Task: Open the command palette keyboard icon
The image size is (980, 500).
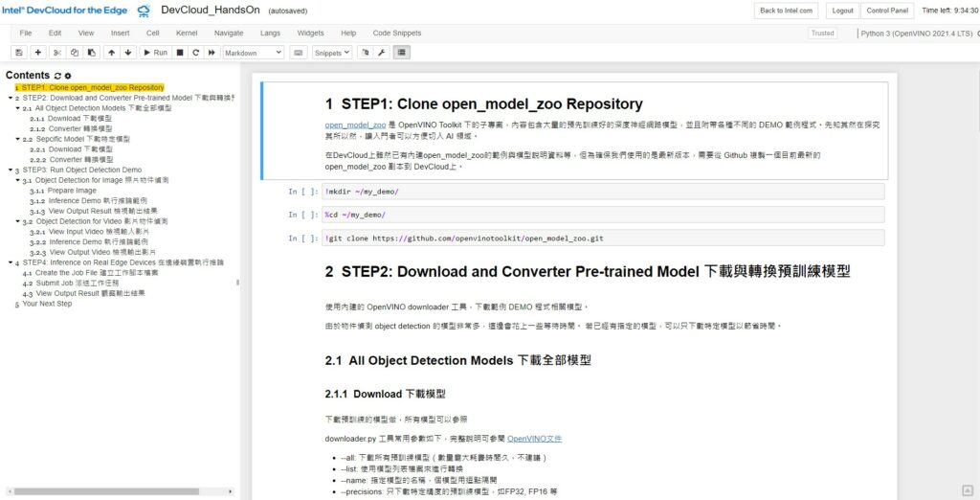Action: click(x=299, y=53)
